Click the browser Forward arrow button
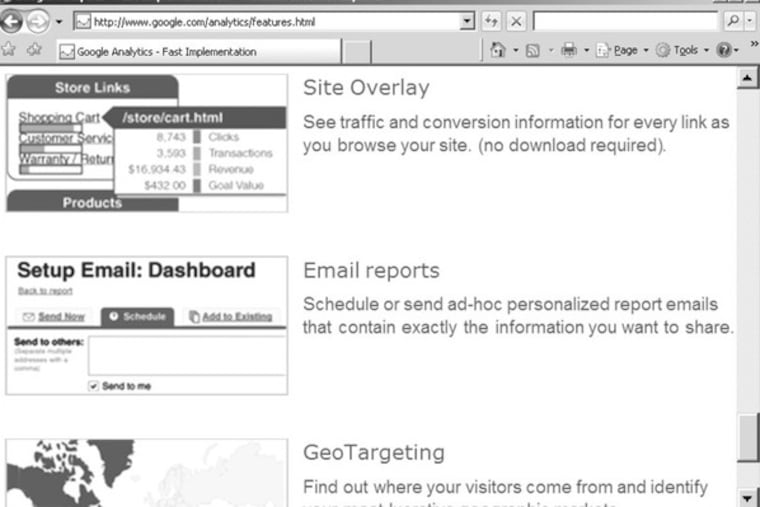 click(x=37, y=22)
